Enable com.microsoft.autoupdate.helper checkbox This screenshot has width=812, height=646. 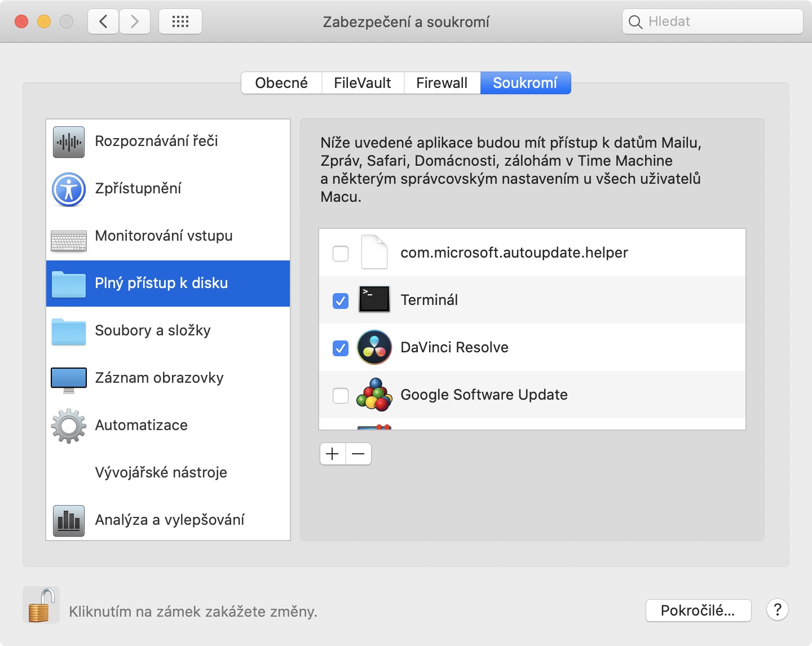[x=341, y=254]
